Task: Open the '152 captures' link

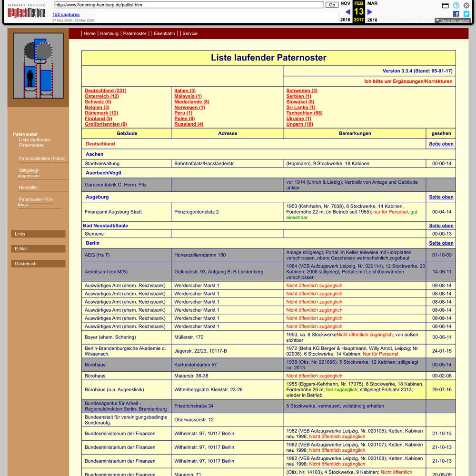Action: tap(66, 14)
